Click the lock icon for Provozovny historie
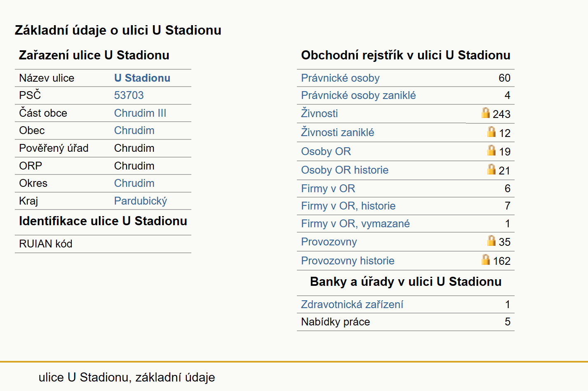 pos(486,259)
